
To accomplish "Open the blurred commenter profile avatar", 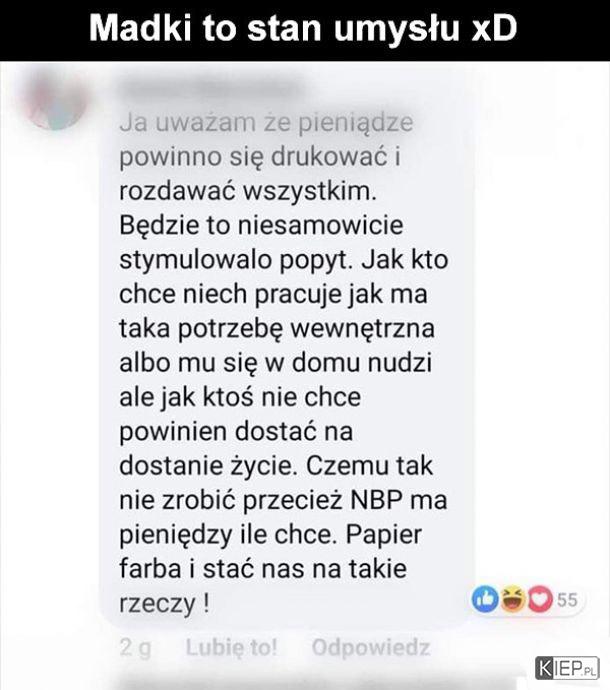I will tap(56, 100).
